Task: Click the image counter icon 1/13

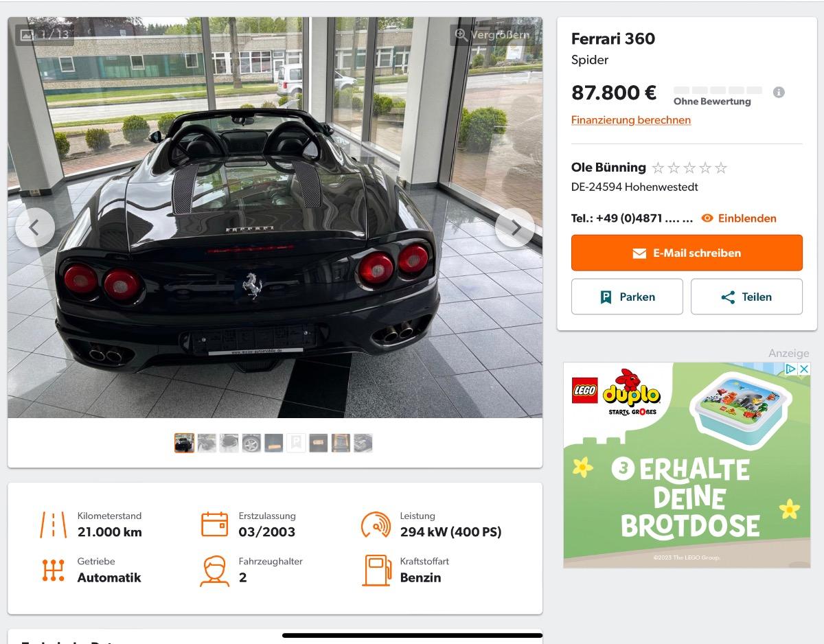Action: coord(27,34)
